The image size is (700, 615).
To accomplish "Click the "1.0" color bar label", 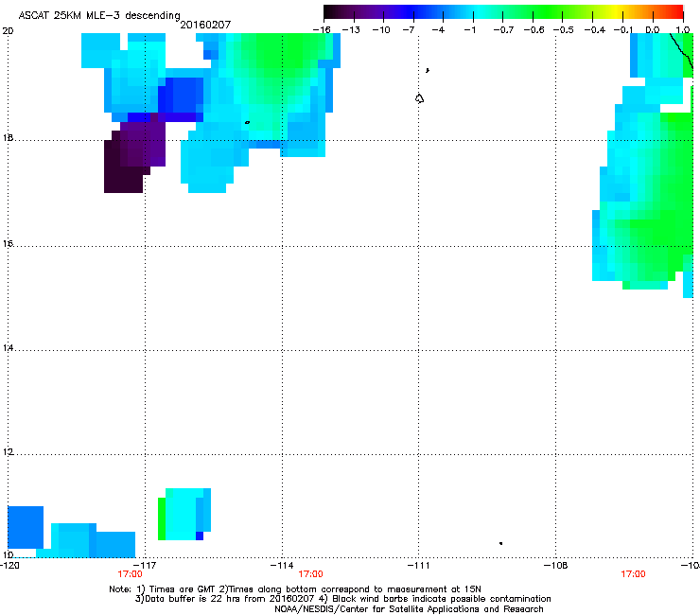I will pyautogui.click(x=683, y=29).
